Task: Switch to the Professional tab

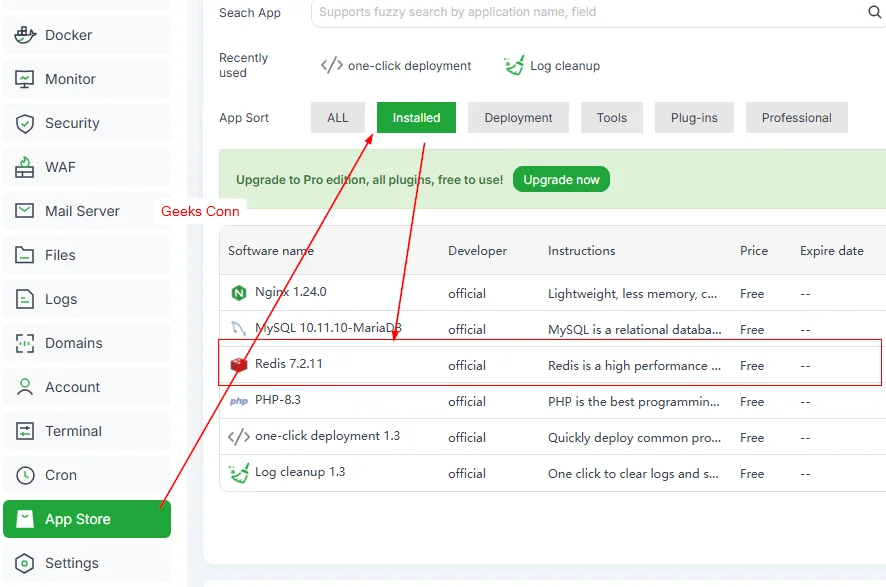Action: tap(796, 117)
